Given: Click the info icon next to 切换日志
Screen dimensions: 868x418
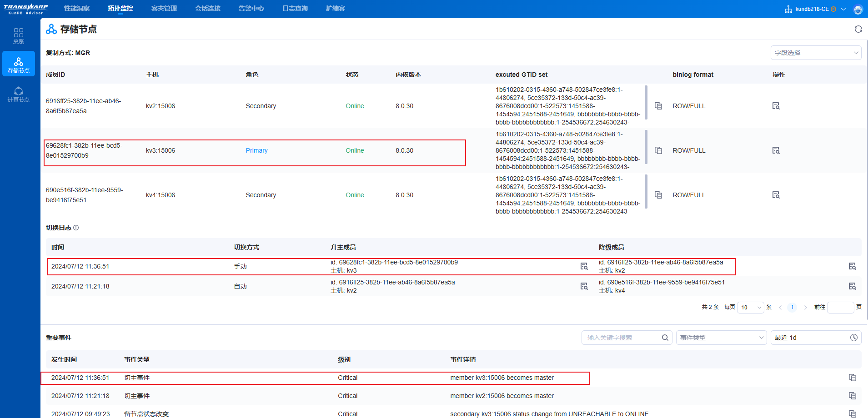Looking at the screenshot, I should tap(76, 228).
